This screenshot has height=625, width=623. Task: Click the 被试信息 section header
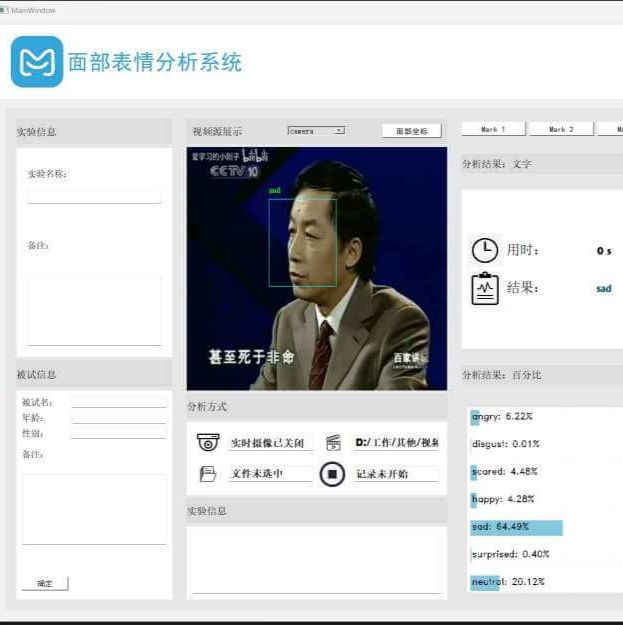[36, 374]
